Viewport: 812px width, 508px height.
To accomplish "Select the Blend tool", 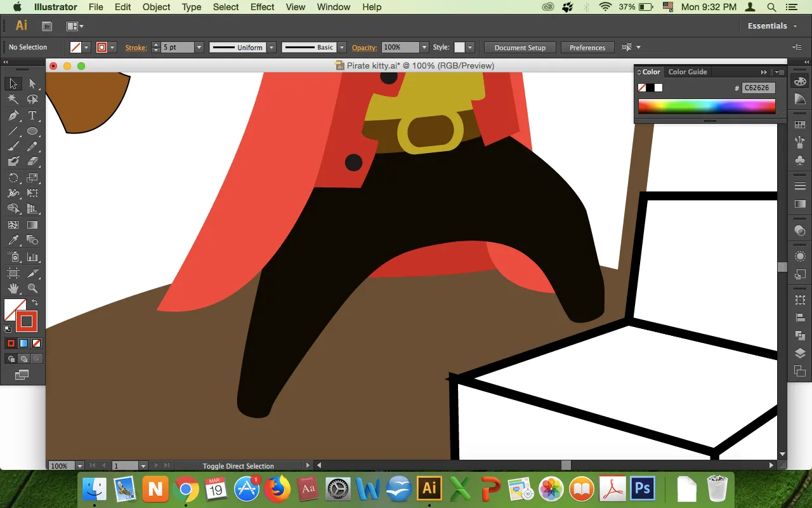I will [x=32, y=241].
